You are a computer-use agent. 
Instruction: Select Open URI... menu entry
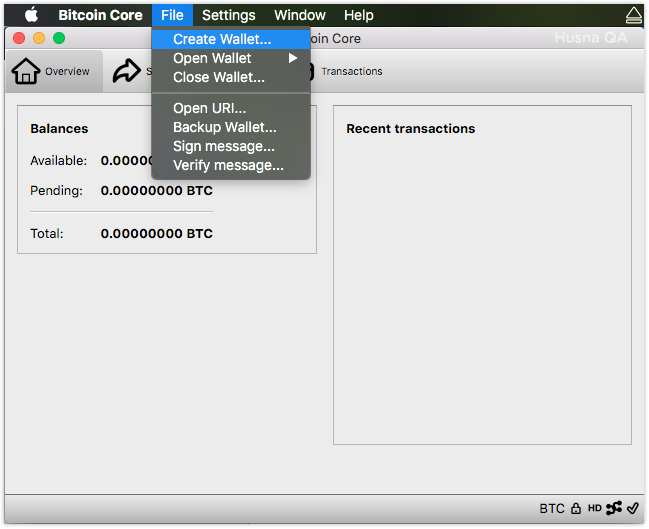tap(231, 108)
